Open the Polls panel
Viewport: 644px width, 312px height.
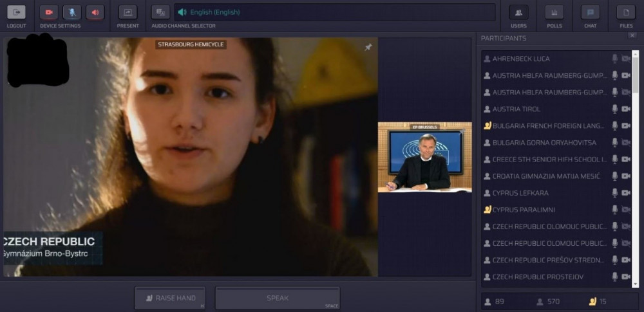coord(554,12)
